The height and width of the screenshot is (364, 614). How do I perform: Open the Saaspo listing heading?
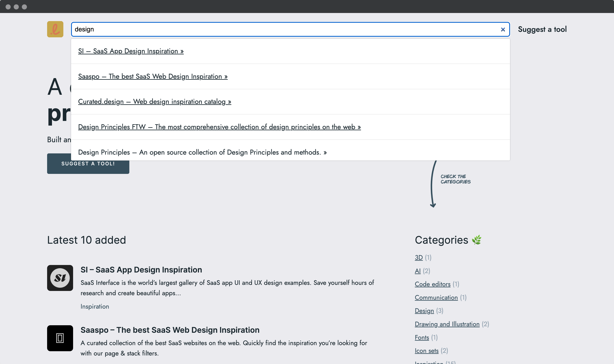(x=170, y=330)
